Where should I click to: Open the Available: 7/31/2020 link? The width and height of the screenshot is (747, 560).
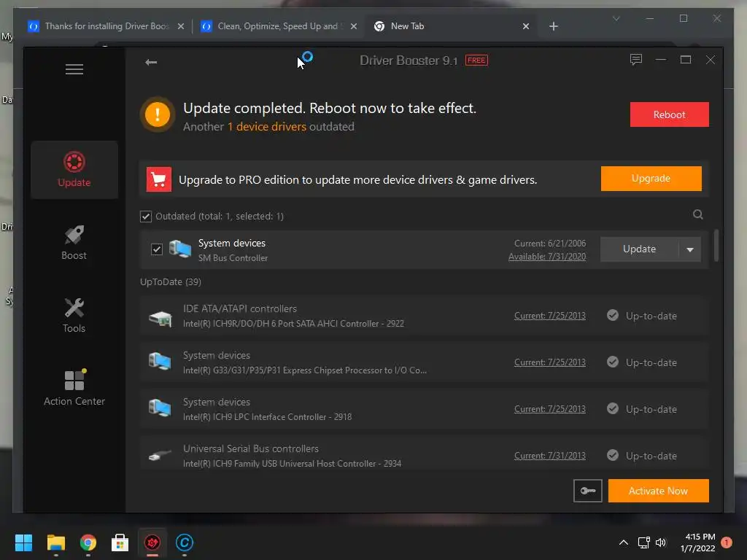[x=547, y=256]
